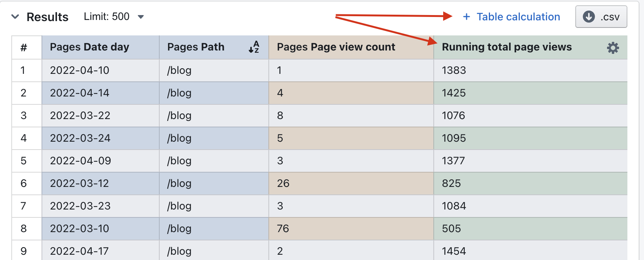The height and width of the screenshot is (260, 644).
Task: Select the Pages Page view count header
Action: tap(336, 47)
